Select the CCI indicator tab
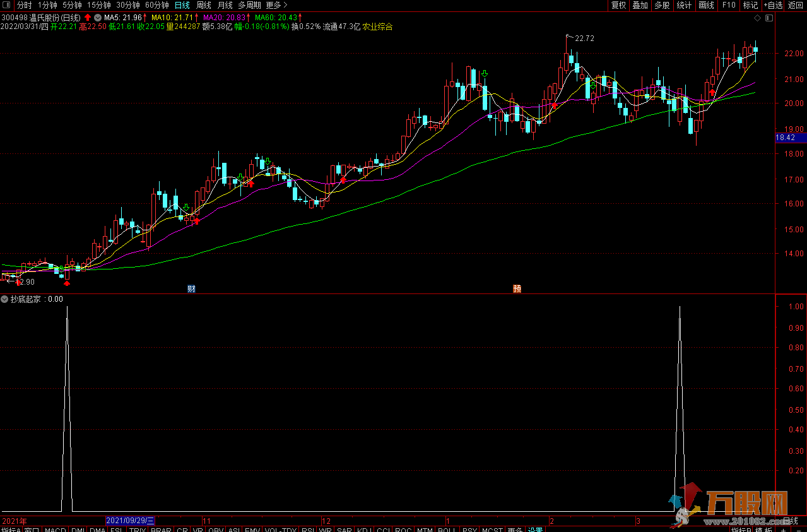Viewport: 807px width, 532px height. (383, 531)
